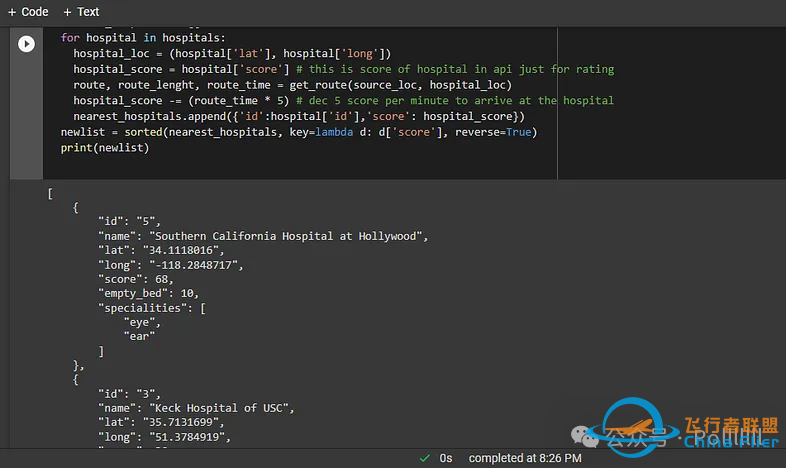Click the newlist = sorted code line

(299, 132)
